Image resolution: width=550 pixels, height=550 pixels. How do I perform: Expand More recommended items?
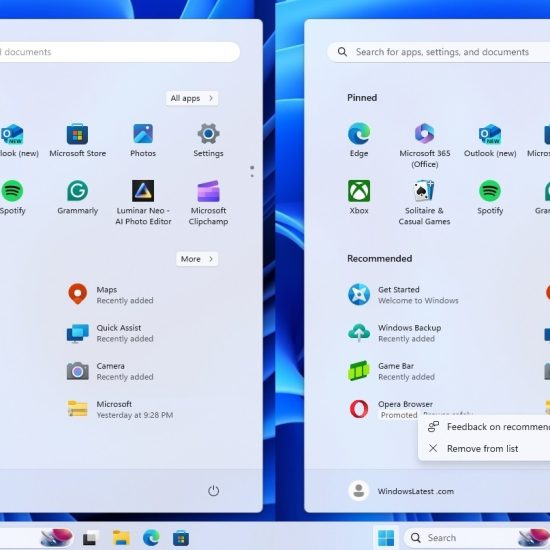pos(197,259)
